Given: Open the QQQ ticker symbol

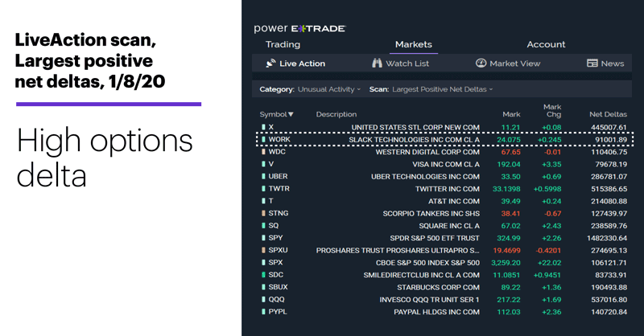Looking at the screenshot, I should (276, 300).
